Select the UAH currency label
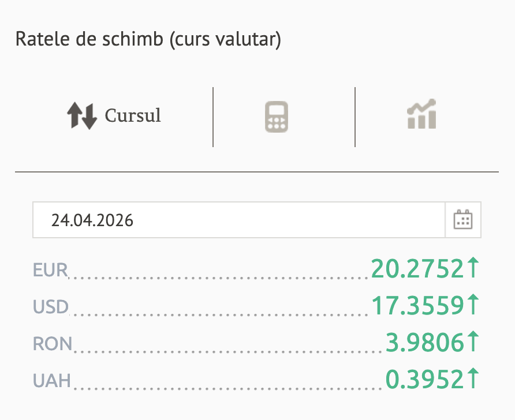The height and width of the screenshot is (420, 515). pos(52,380)
